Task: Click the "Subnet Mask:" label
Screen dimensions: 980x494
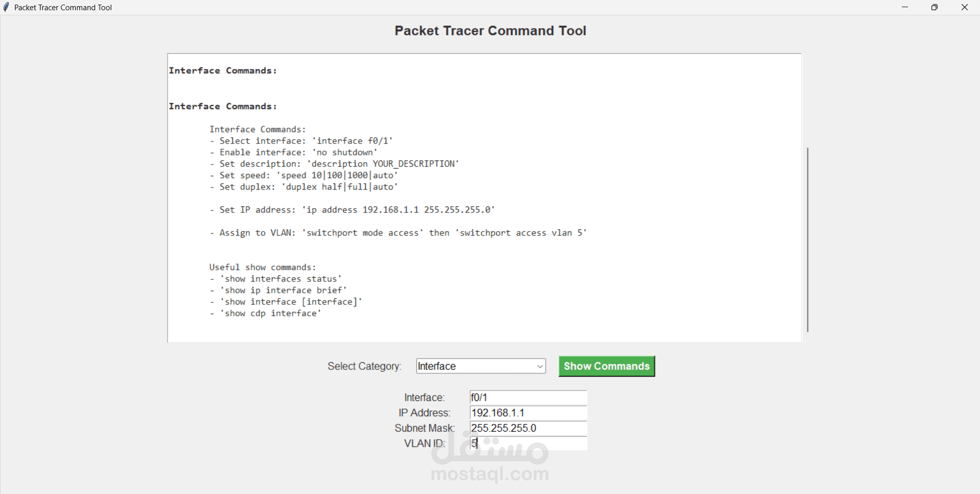Action: [x=425, y=428]
